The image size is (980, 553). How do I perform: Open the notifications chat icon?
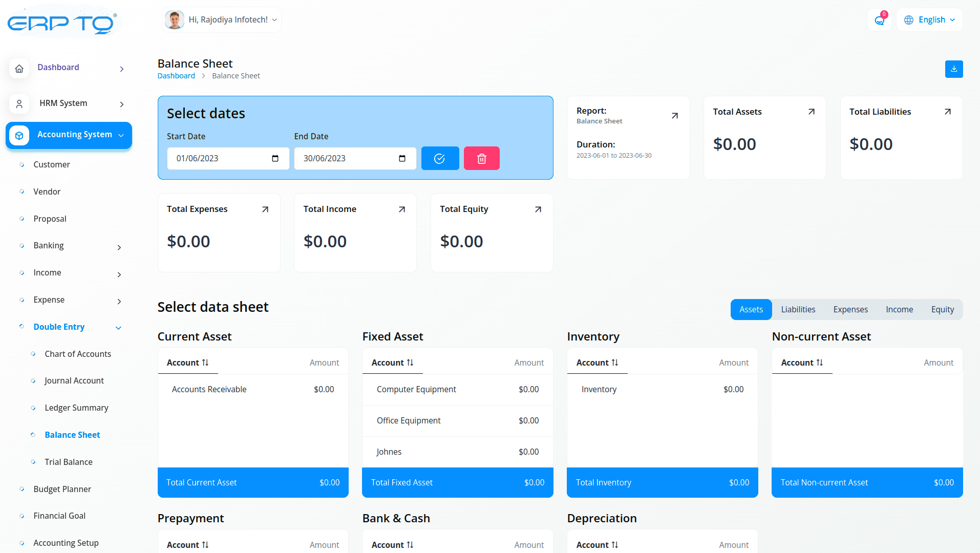click(x=879, y=20)
